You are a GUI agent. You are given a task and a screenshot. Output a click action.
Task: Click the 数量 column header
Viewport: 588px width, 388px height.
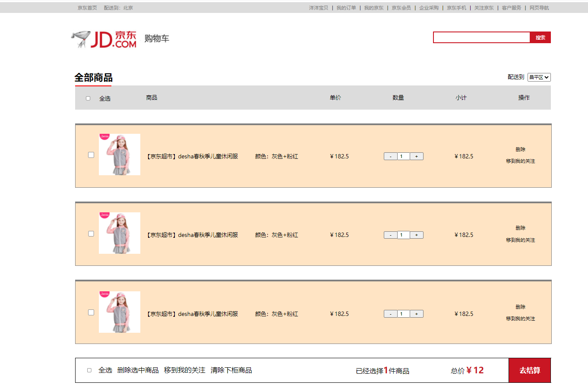[x=398, y=98]
